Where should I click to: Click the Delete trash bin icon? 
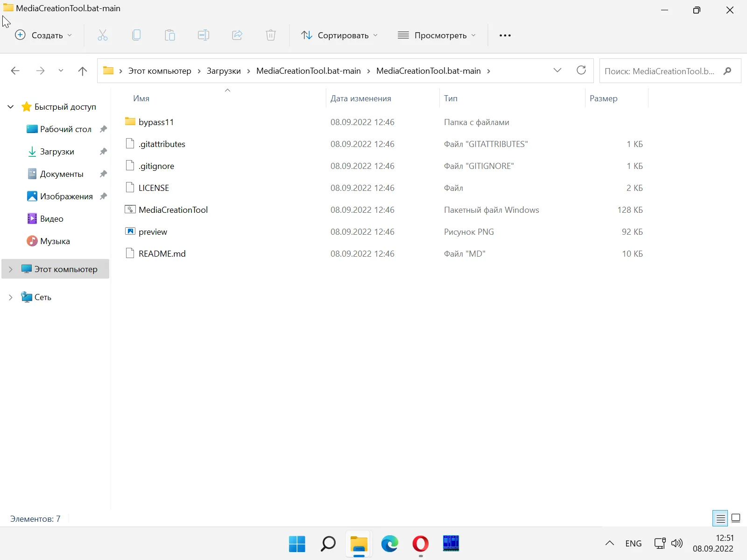pyautogui.click(x=271, y=35)
